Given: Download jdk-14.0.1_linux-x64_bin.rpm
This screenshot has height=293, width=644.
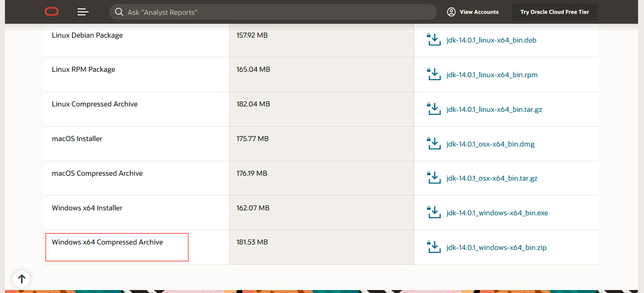Looking at the screenshot, I should [x=492, y=75].
